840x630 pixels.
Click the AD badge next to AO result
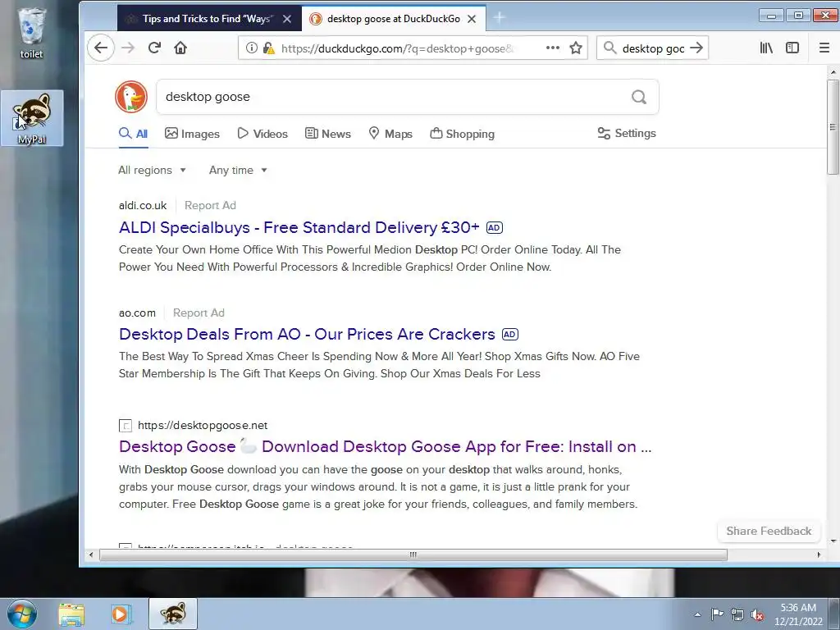coord(509,335)
